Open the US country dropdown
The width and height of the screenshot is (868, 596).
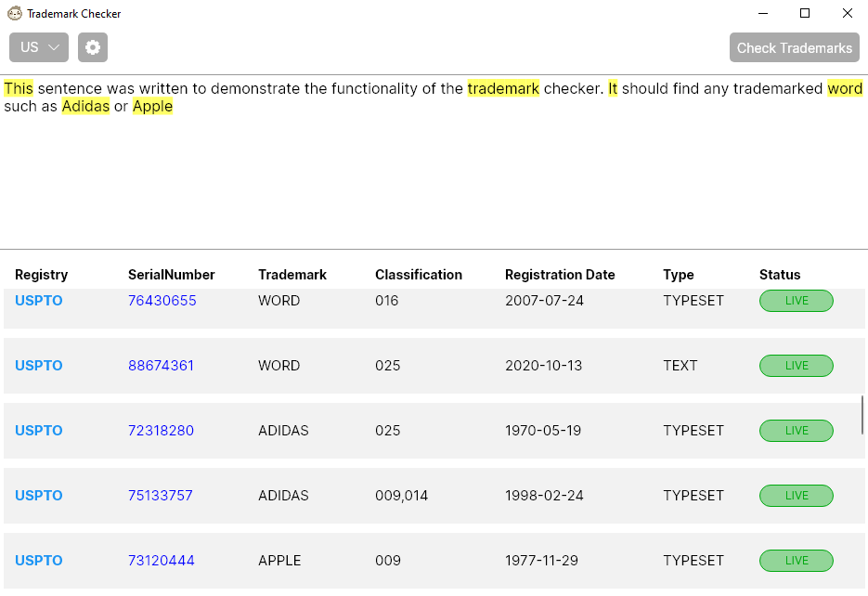click(39, 47)
